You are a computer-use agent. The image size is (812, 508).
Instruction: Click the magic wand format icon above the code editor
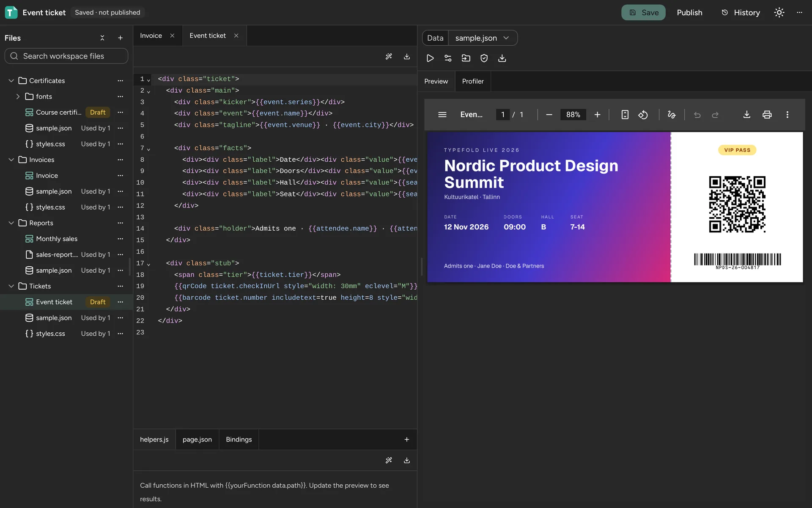pos(389,56)
